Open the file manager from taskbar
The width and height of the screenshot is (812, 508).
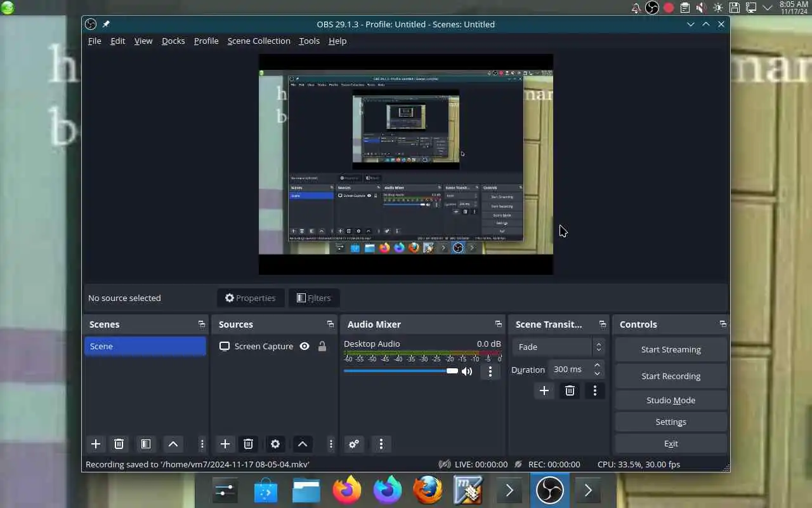point(306,490)
